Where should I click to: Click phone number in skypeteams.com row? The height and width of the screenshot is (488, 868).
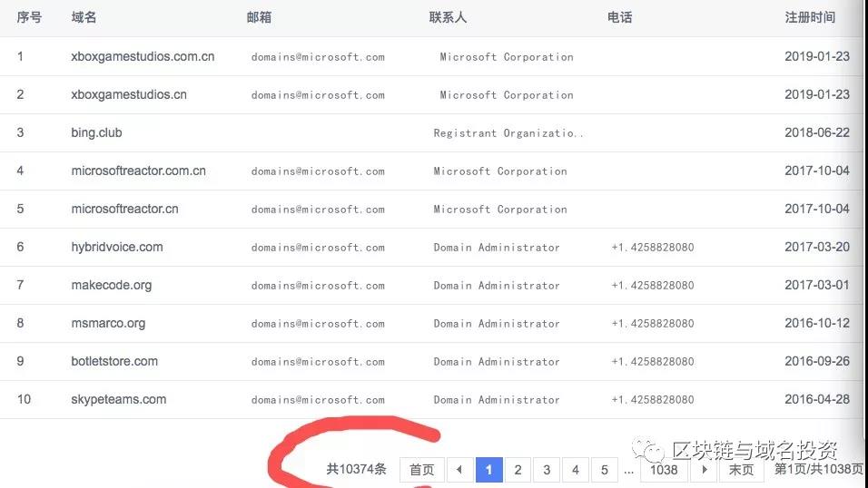653,399
